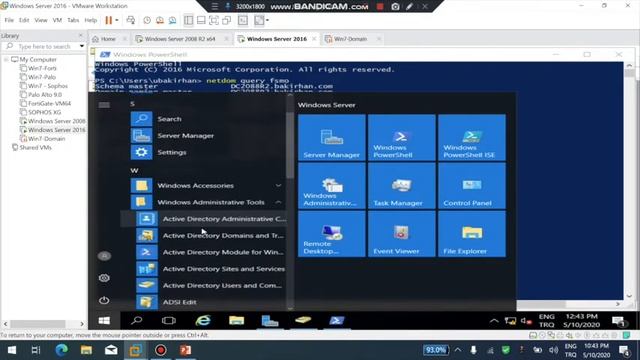Image resolution: width=640 pixels, height=360 pixels.
Task: Open the Server Manager tile
Action: (331, 138)
